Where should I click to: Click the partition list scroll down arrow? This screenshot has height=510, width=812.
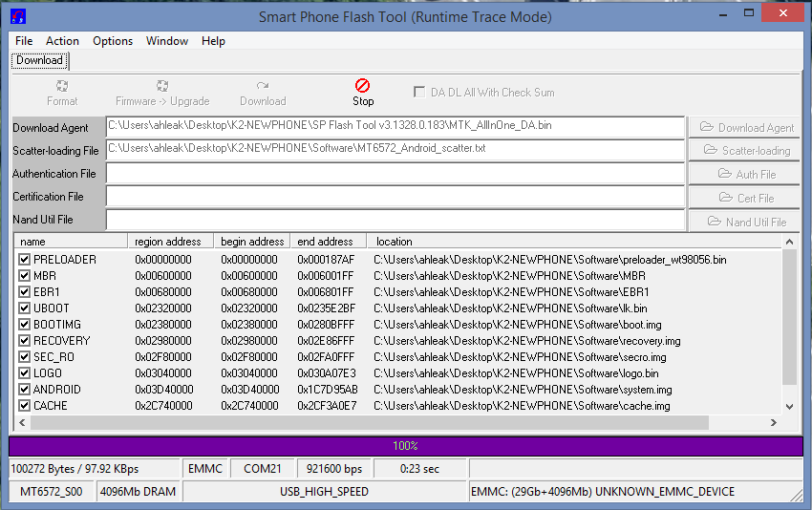tap(789, 407)
